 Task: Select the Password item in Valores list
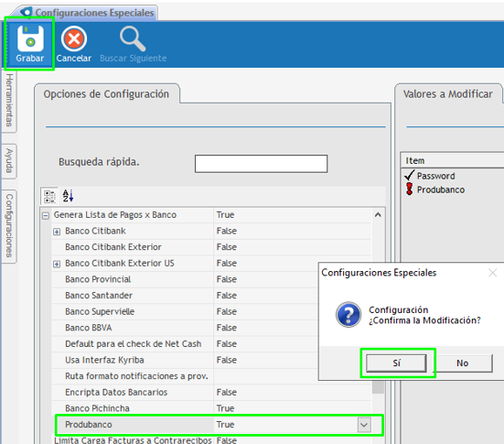click(436, 176)
